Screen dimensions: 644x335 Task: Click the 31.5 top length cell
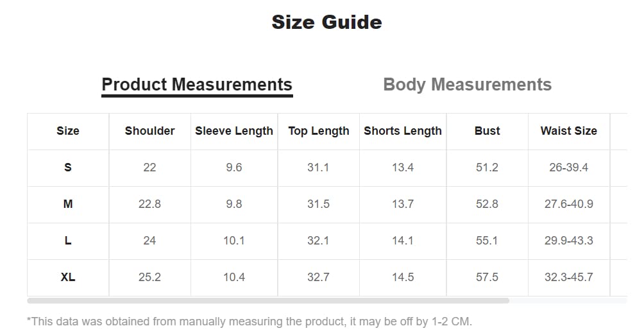pos(319,204)
